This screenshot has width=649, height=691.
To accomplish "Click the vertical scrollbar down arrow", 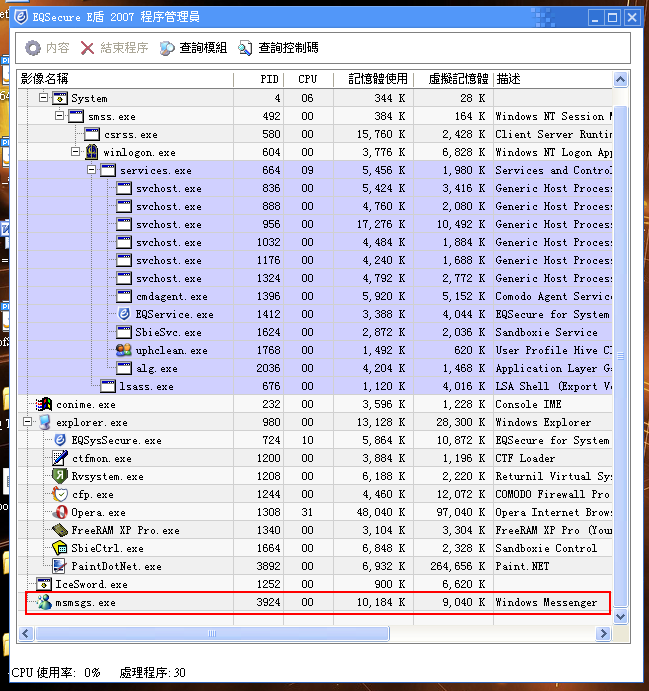I will coord(620,617).
